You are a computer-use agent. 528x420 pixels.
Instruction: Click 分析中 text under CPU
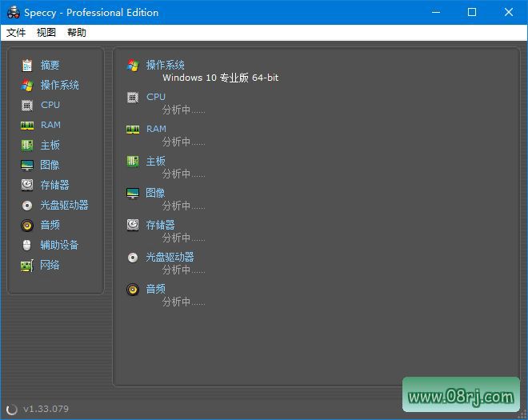point(183,110)
